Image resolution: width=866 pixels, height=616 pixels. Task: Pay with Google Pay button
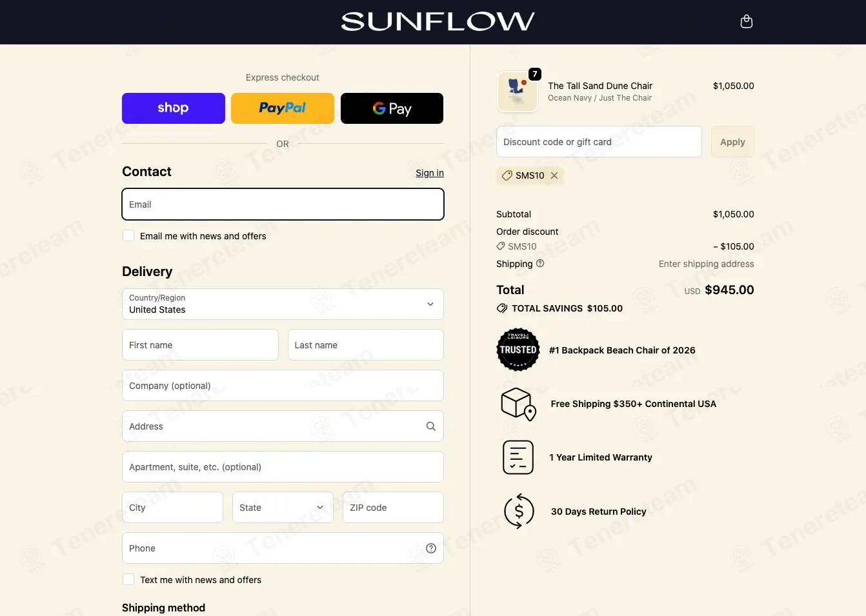[x=392, y=108]
